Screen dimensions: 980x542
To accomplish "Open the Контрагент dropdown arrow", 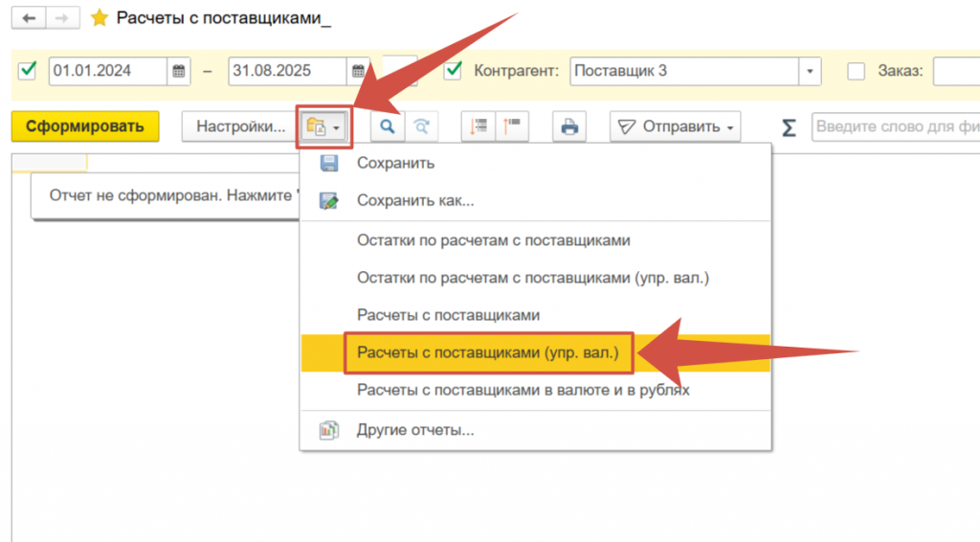I will 812,72.
